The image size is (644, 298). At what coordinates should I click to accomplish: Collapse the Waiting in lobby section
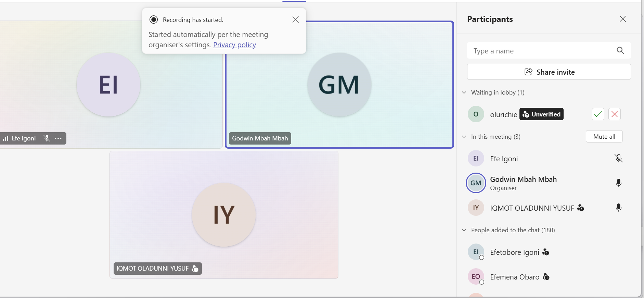[x=464, y=92]
